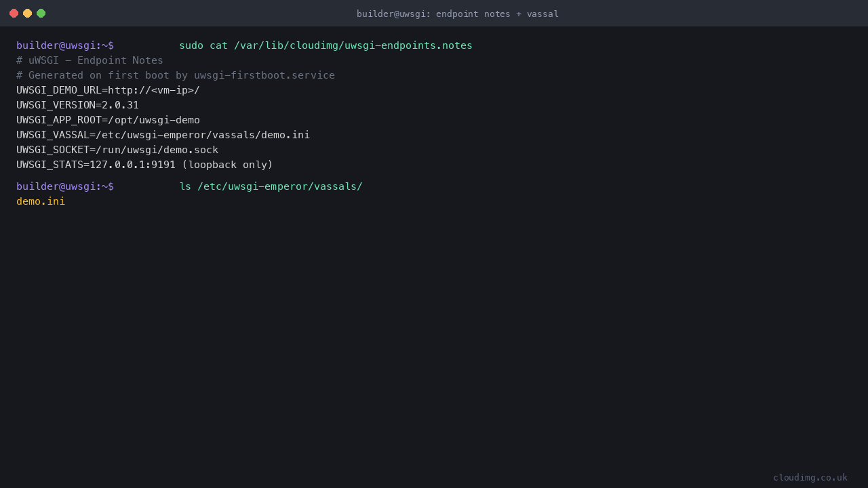
Task: Click the green maximize window button
Action: point(41,14)
